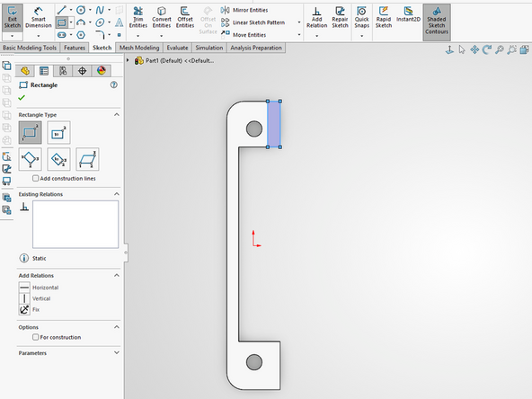This screenshot has width=532, height=399.
Task: Activate the Rapid Sketch tool
Action: [x=384, y=18]
